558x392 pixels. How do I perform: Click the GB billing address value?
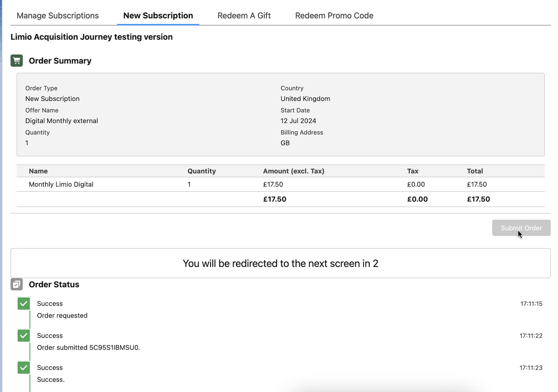click(285, 143)
